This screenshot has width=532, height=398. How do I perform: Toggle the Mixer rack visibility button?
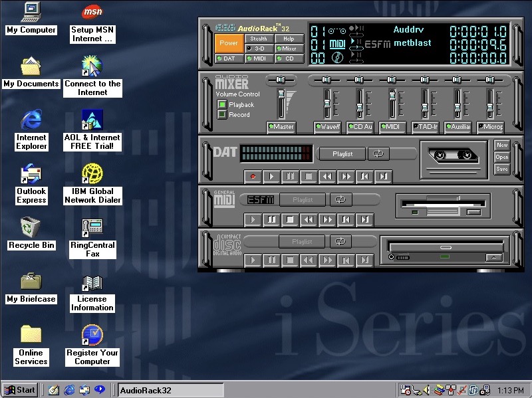289,49
